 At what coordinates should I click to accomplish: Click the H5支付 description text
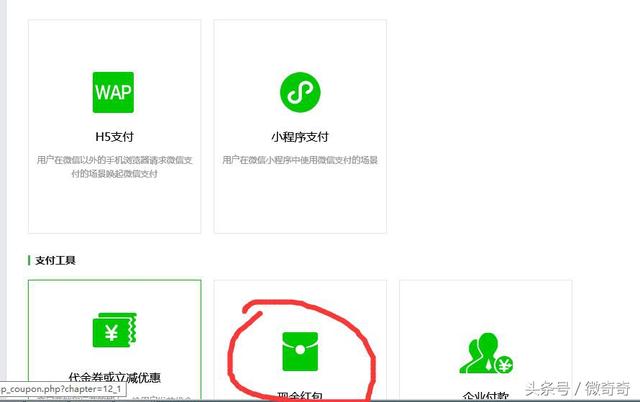pos(114,167)
